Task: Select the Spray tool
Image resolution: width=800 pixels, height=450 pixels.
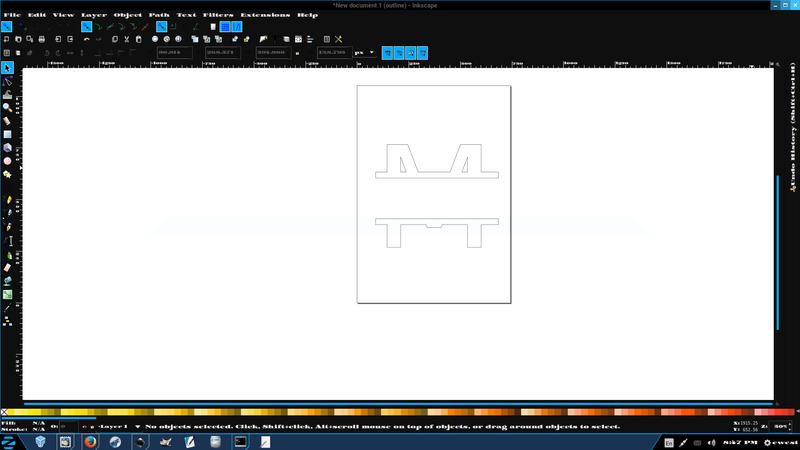Action: pyautogui.click(x=8, y=255)
